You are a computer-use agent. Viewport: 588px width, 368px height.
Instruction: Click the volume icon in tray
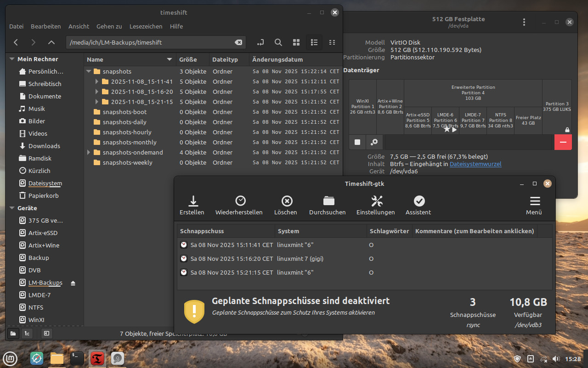(556, 359)
